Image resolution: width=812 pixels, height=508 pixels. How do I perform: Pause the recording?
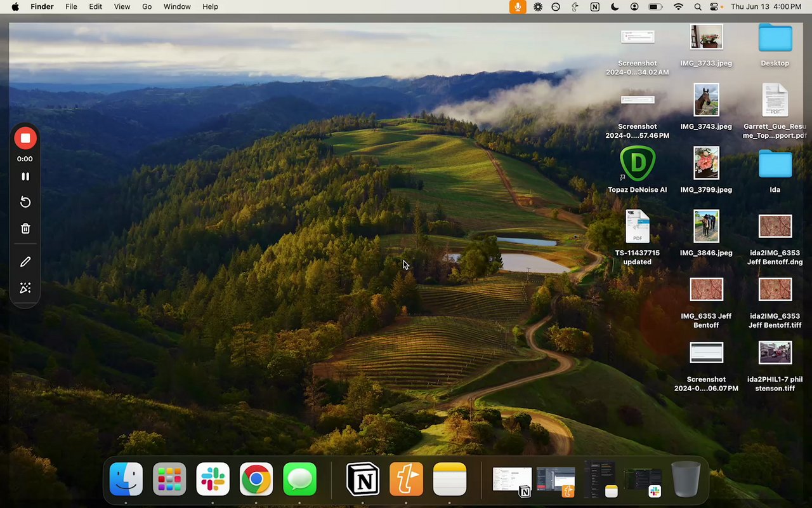pyautogui.click(x=25, y=177)
